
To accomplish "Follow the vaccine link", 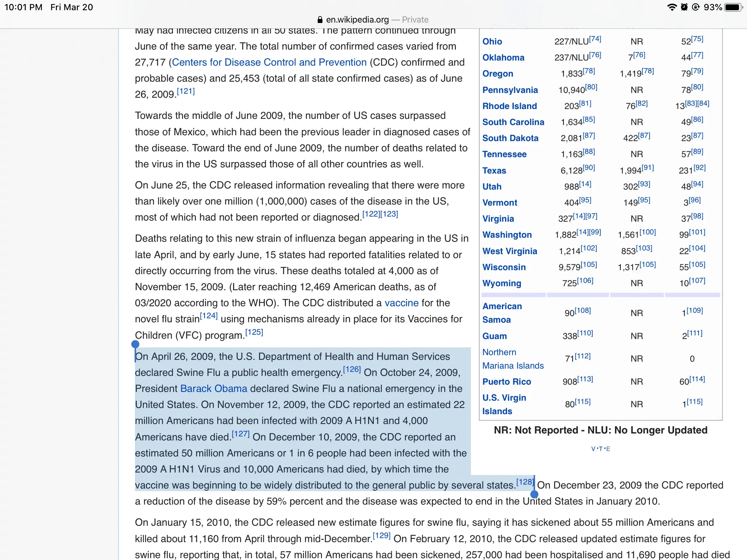I will point(401,303).
